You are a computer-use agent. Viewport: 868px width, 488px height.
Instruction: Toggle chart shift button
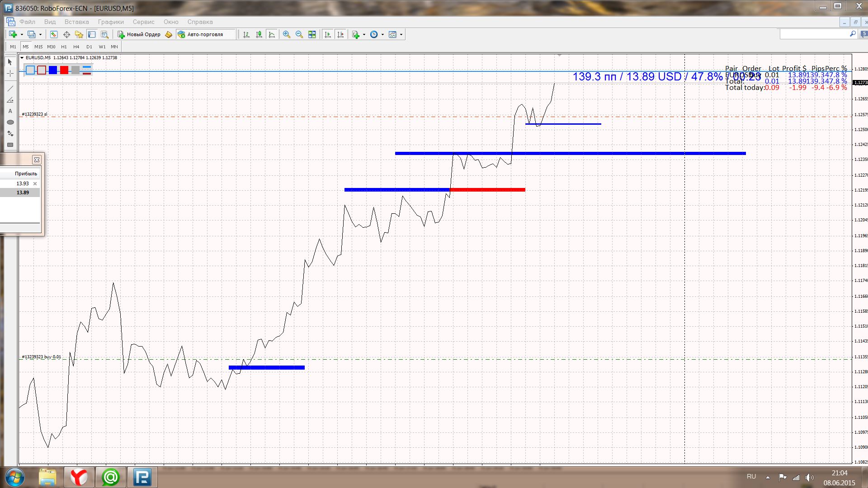click(341, 34)
